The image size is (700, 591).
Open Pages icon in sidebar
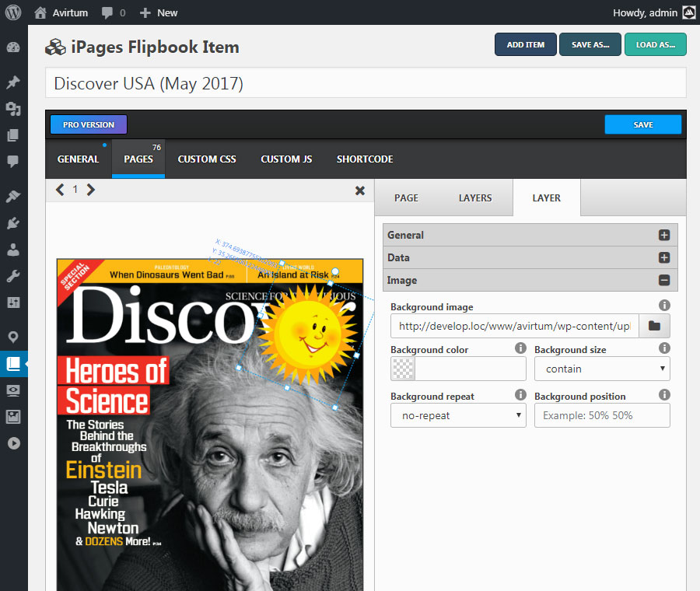13,135
